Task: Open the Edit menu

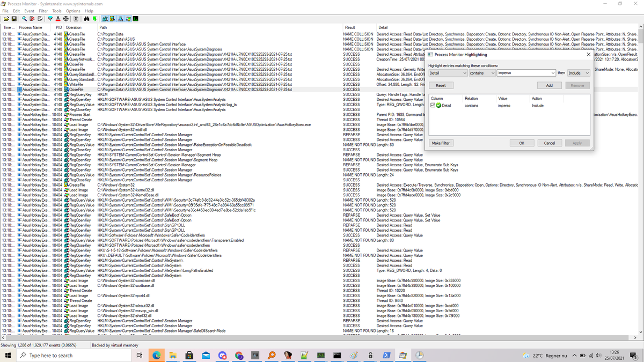Action: (17, 11)
